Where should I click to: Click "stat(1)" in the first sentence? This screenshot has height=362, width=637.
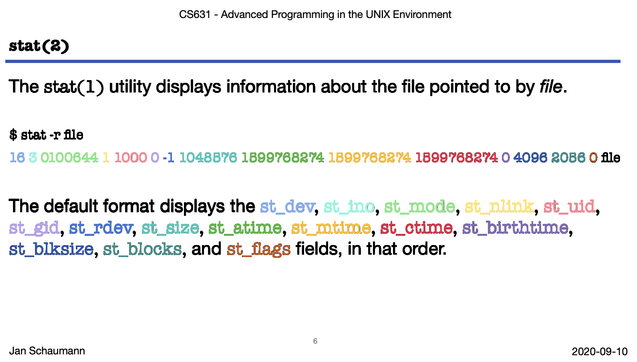[74, 87]
